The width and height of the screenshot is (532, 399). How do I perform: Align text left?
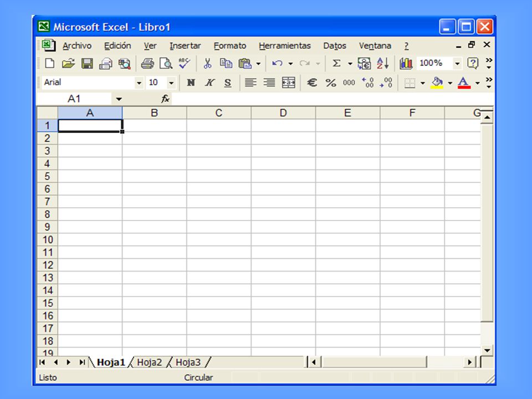[250, 83]
